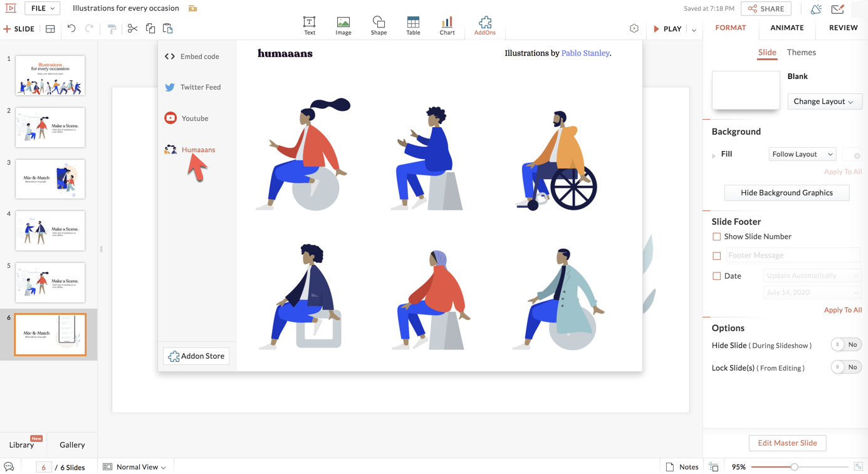868x474 pixels.
Task: Select the Themes sub-tab
Action: point(802,53)
